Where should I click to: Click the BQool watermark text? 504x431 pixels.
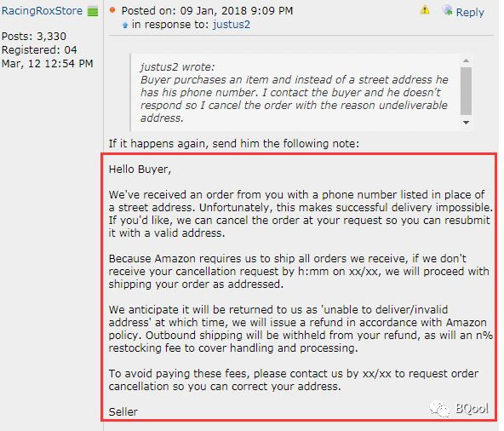[x=472, y=409]
